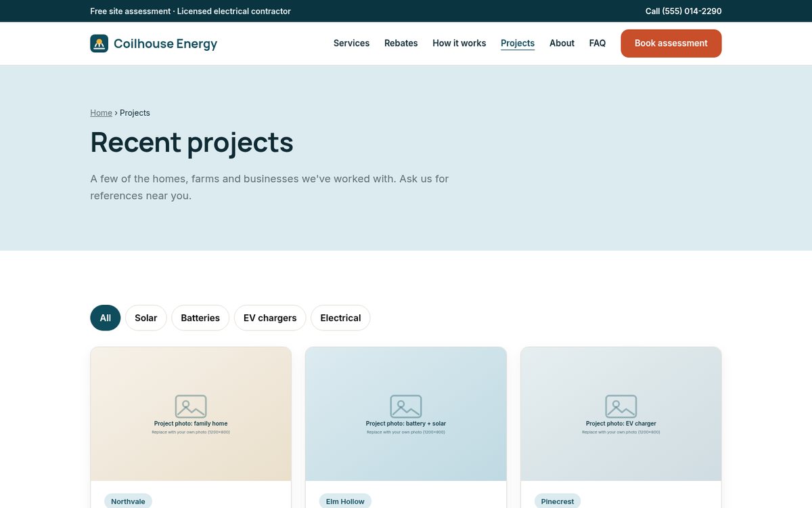Click the Pinecrest location tag
This screenshot has width=812, height=508.
(558, 501)
